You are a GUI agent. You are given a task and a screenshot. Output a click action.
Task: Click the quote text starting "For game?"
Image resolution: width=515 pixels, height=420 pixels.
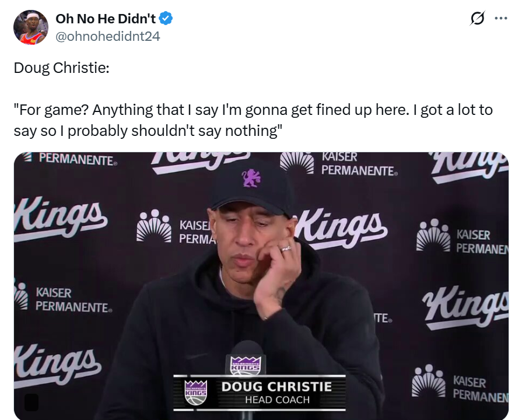pyautogui.click(x=253, y=120)
